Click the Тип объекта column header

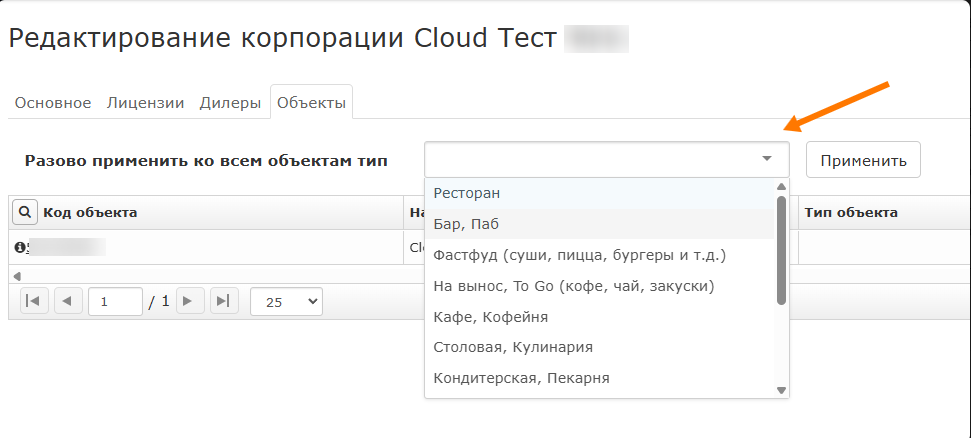pyautogui.click(x=851, y=212)
